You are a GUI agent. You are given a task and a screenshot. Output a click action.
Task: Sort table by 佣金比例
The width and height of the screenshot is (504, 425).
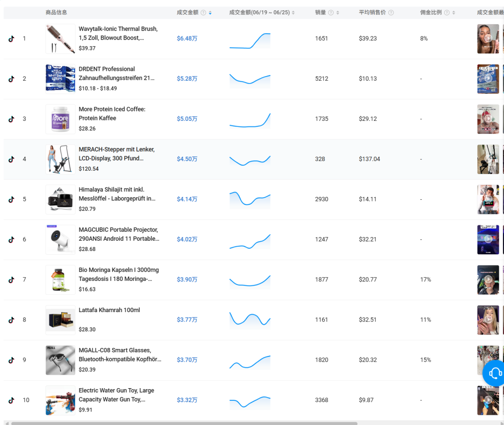pyautogui.click(x=454, y=13)
